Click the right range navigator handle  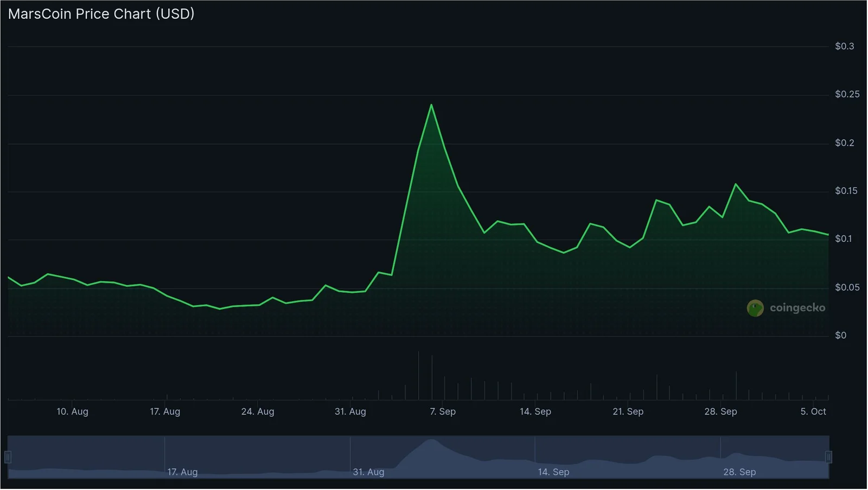pyautogui.click(x=828, y=457)
